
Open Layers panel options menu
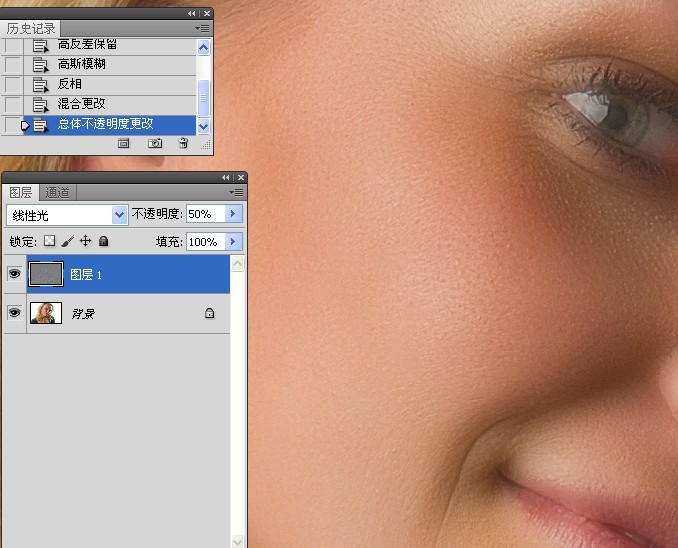pyautogui.click(x=236, y=192)
